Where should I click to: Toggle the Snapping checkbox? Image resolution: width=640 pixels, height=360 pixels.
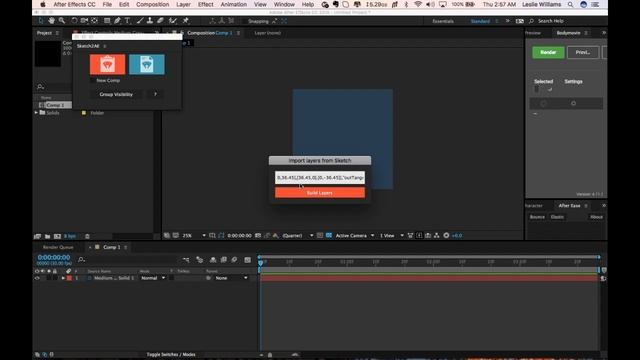[244, 21]
